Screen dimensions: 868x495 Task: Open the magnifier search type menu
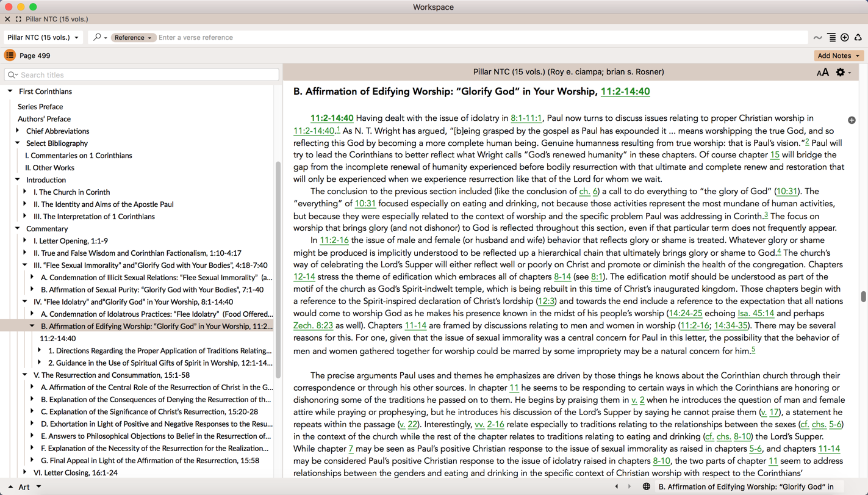click(100, 37)
